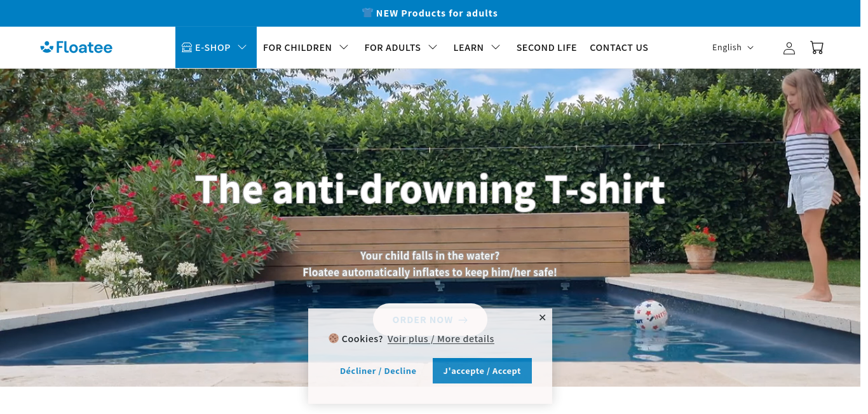Screen dimensions: 868x414
Task: Open the user account icon
Action: click(789, 48)
